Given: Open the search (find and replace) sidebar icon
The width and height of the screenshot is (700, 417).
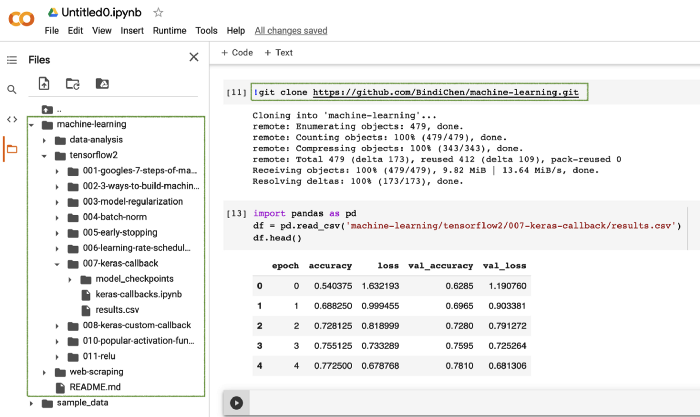Looking at the screenshot, I should (x=12, y=90).
